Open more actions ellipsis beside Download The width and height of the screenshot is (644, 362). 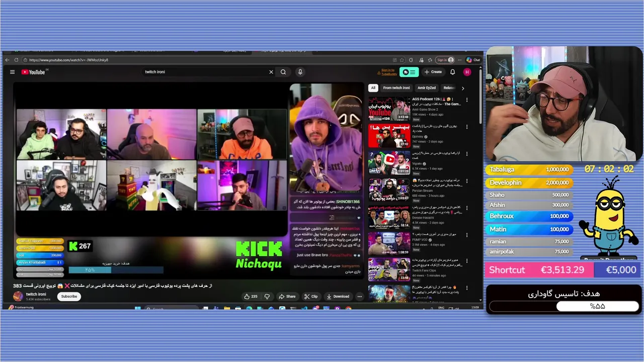359,296
